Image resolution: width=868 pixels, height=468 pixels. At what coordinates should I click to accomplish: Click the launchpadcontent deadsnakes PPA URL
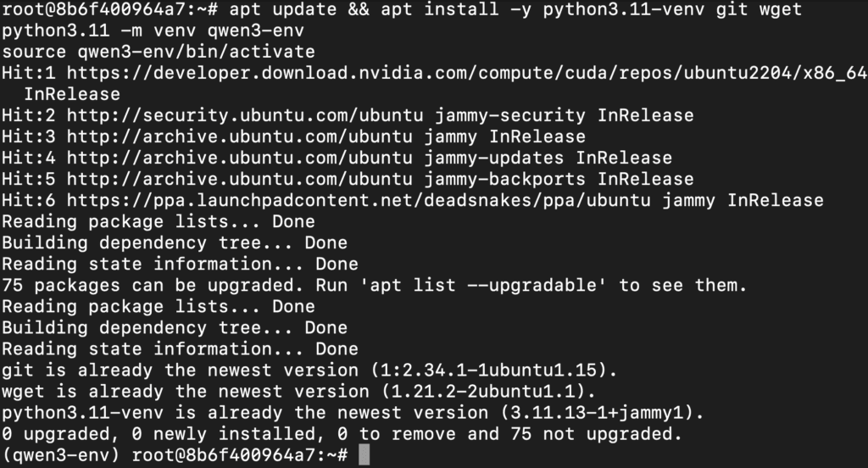point(359,200)
